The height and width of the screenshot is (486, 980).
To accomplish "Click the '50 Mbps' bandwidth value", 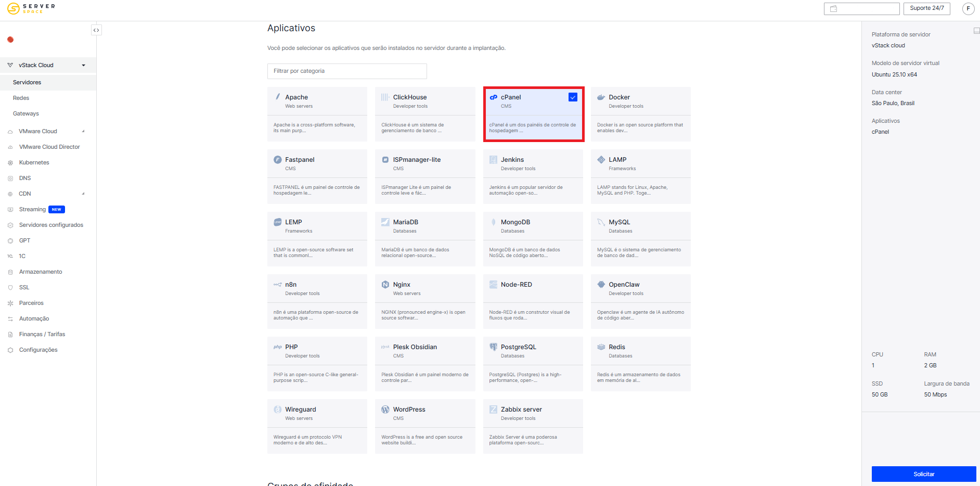I will [935, 394].
